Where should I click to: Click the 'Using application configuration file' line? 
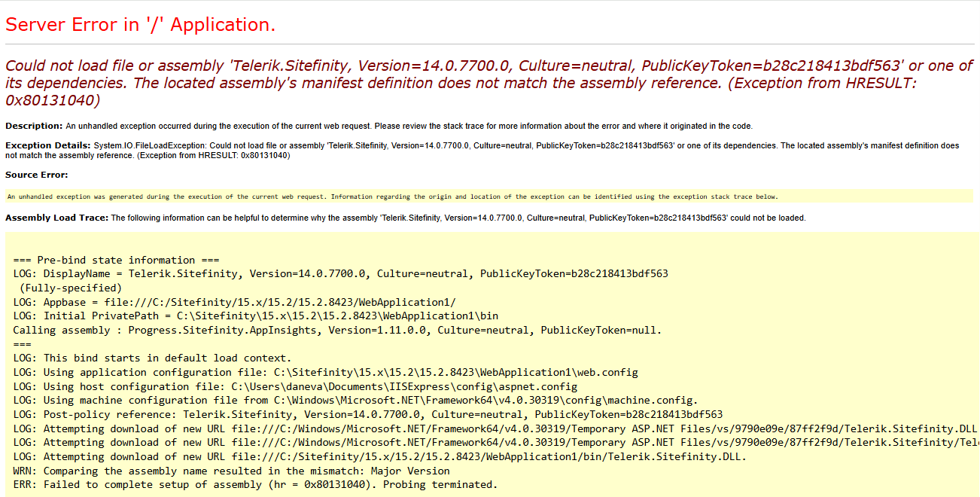point(325,372)
